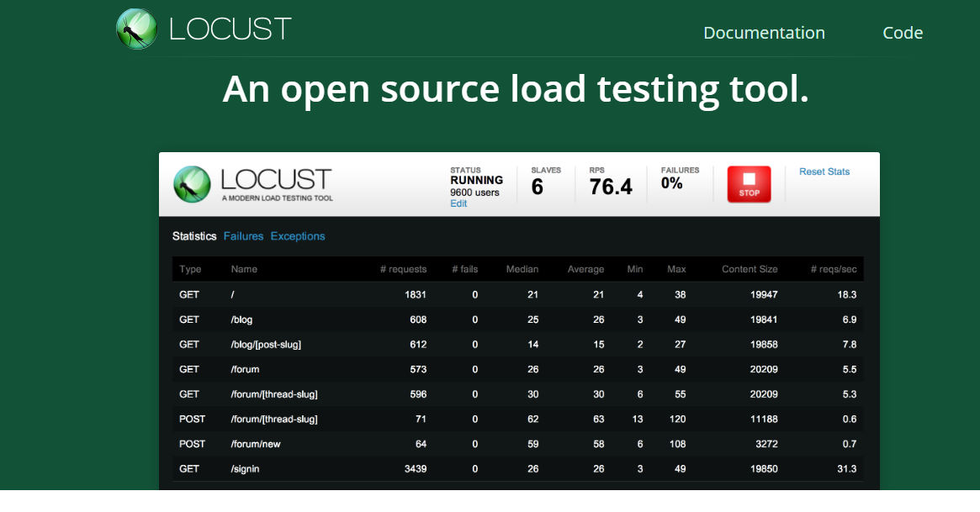Select the /forum row name
Viewport: 980px width, 512px height.
245,370
